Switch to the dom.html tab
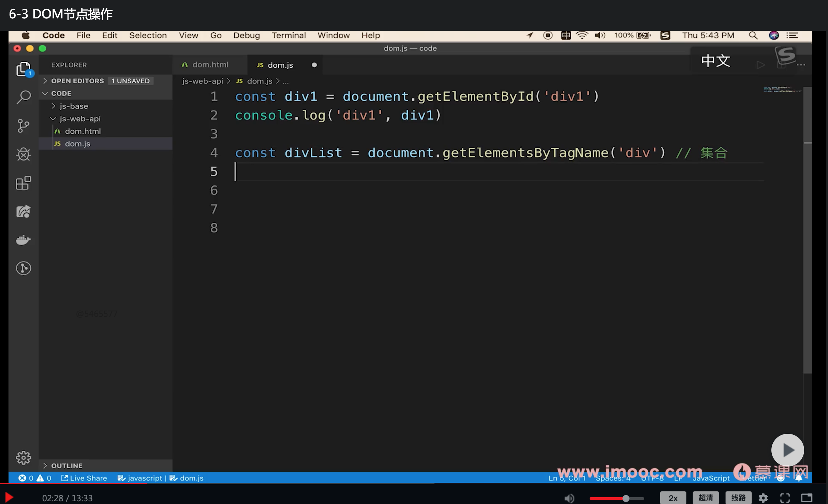 (210, 65)
